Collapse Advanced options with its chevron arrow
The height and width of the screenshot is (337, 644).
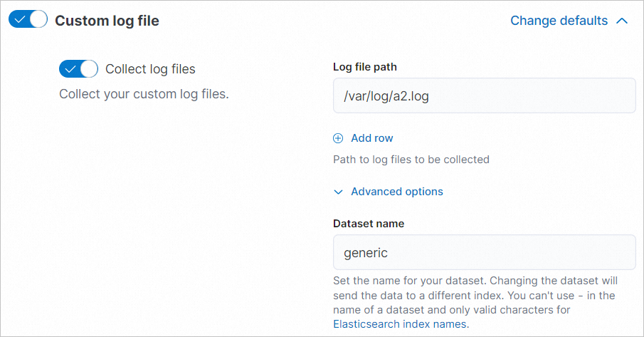(339, 192)
